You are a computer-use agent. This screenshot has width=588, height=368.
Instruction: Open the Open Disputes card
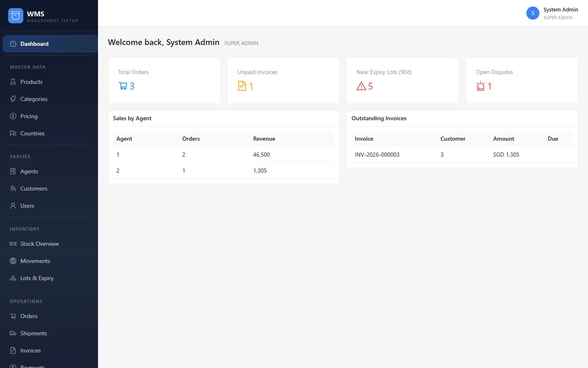[x=522, y=81]
